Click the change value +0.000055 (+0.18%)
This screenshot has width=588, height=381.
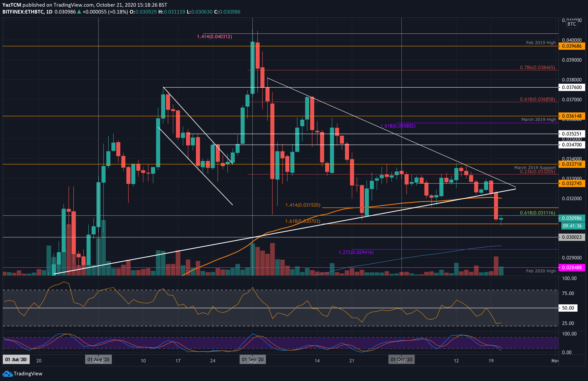coord(105,12)
